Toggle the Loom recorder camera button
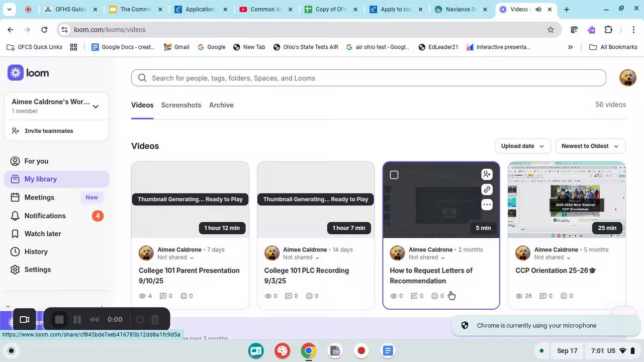 (24, 320)
